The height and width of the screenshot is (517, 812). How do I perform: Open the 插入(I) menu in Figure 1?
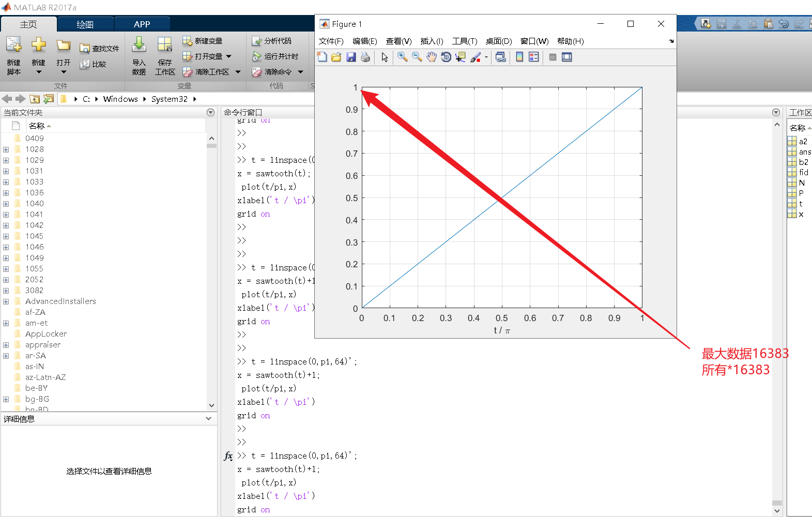(x=432, y=41)
